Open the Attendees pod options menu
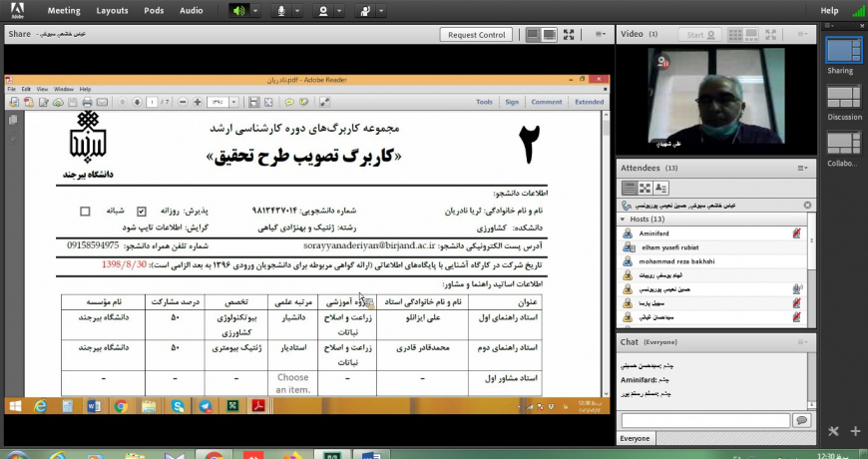 point(803,169)
